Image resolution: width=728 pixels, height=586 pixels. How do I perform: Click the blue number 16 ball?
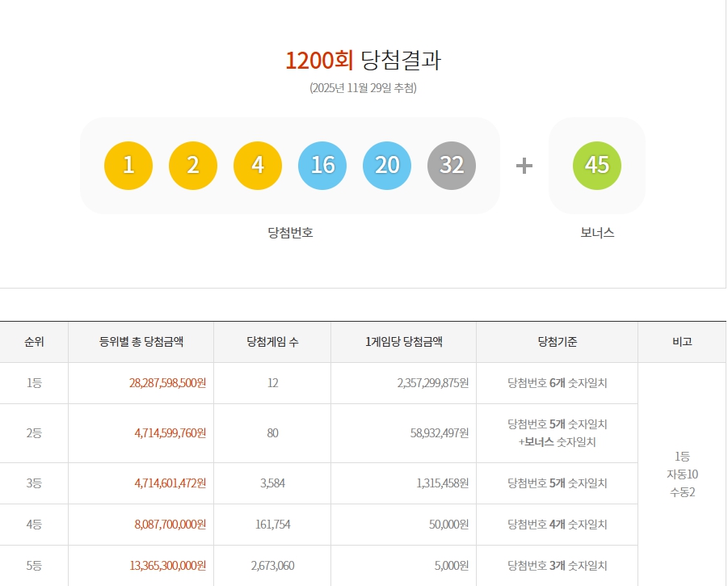coord(322,166)
